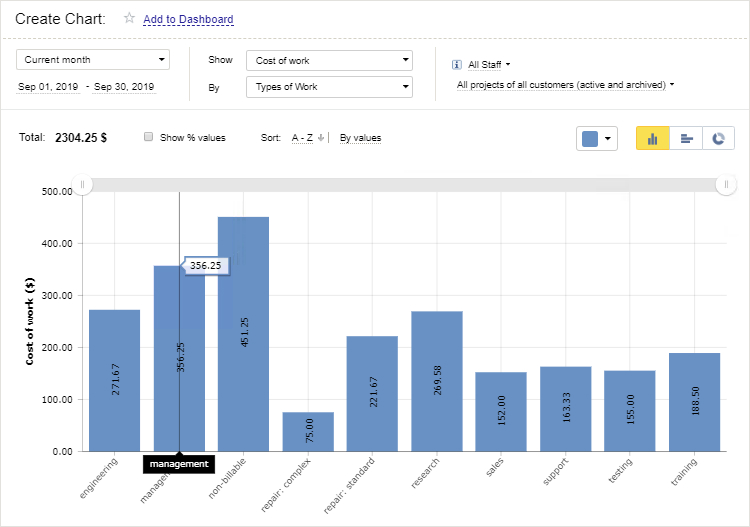
Task: Switch to pie chart view
Action: (x=718, y=139)
